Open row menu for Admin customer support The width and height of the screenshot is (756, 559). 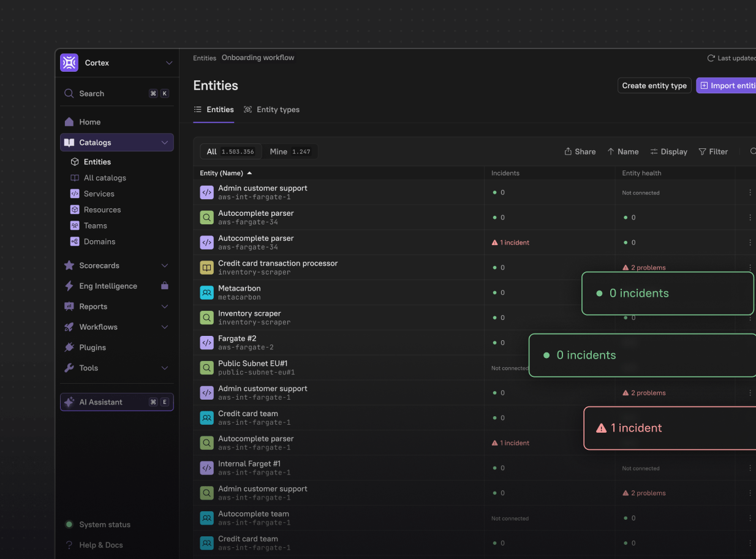tap(750, 192)
